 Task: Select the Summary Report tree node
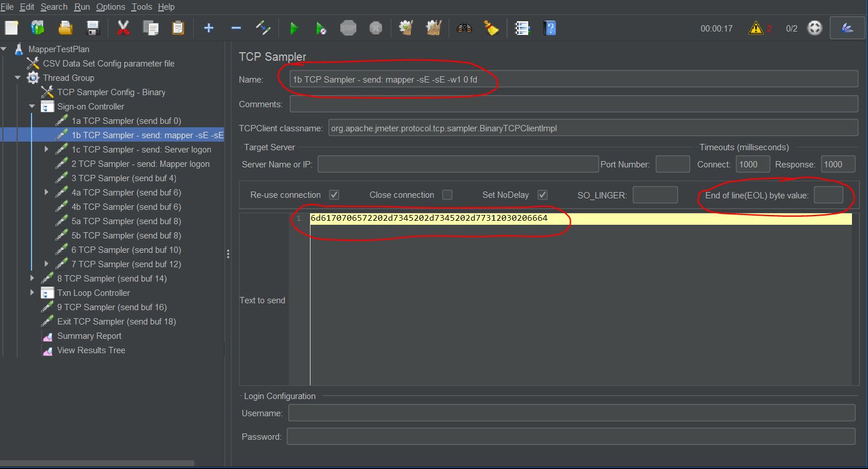tap(89, 335)
